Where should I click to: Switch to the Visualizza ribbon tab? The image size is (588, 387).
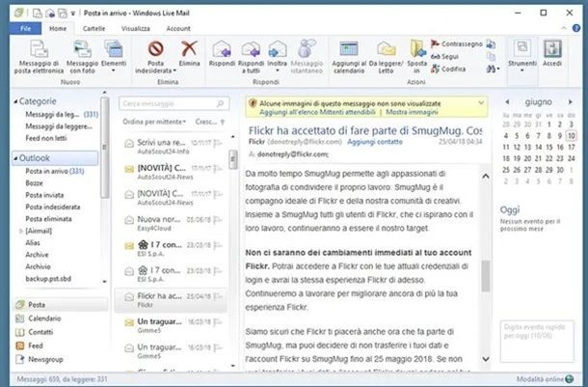135,29
